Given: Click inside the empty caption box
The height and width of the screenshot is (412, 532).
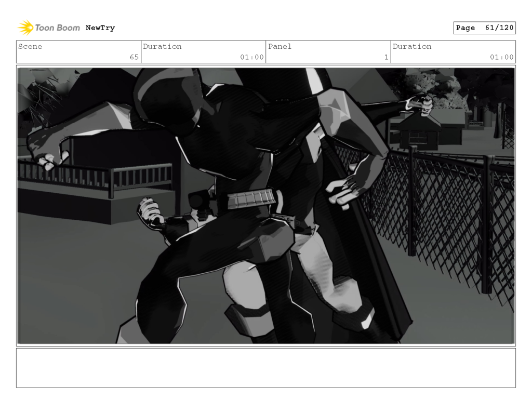Looking at the screenshot, I should [266, 369].
